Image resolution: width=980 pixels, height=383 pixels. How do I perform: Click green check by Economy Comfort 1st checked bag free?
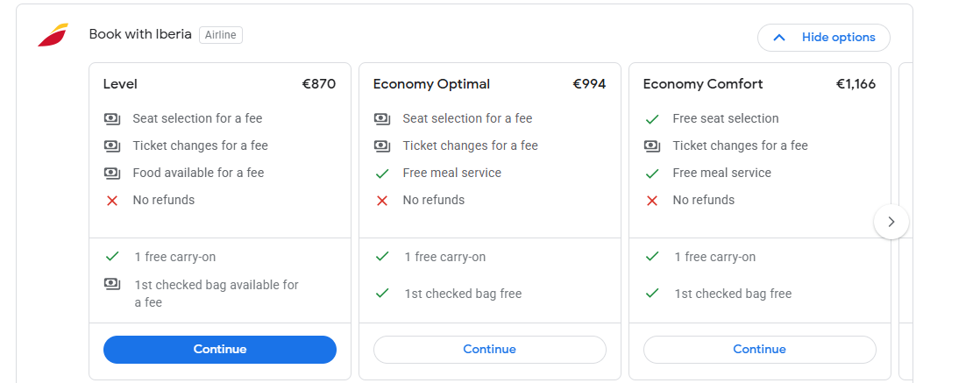click(652, 293)
